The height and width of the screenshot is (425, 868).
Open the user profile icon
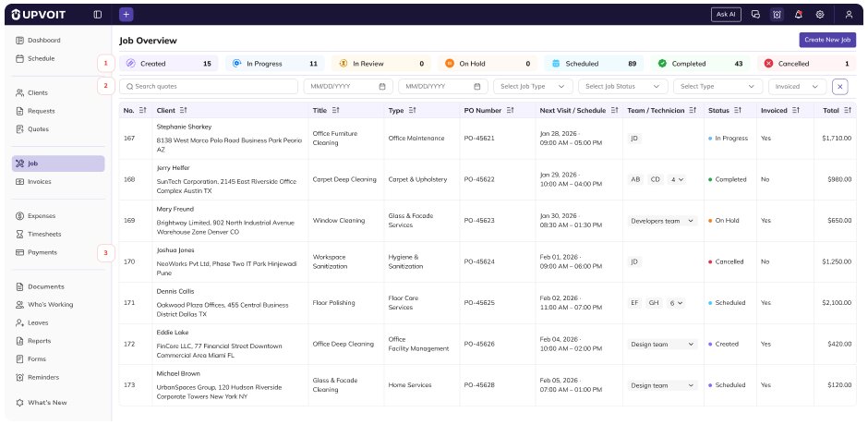(849, 15)
